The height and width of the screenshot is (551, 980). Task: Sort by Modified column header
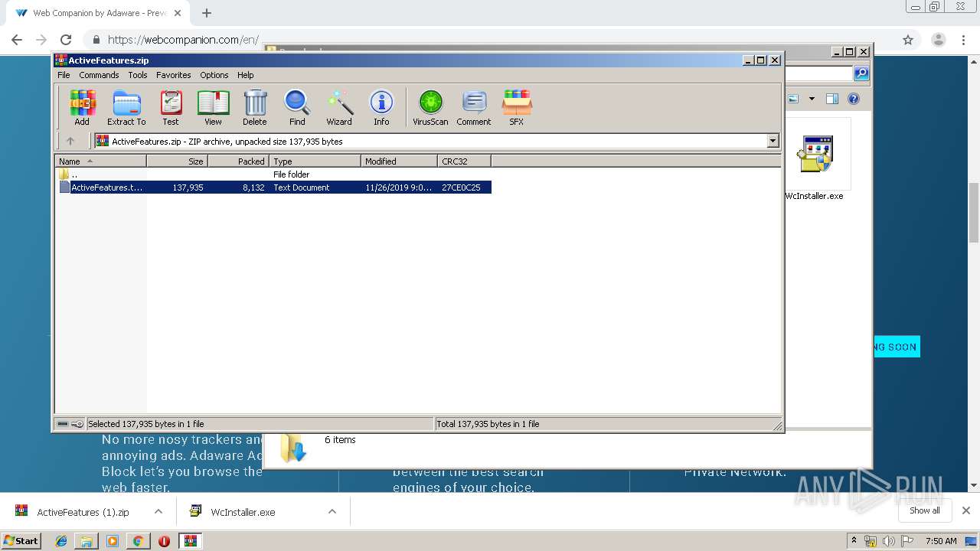coord(399,161)
